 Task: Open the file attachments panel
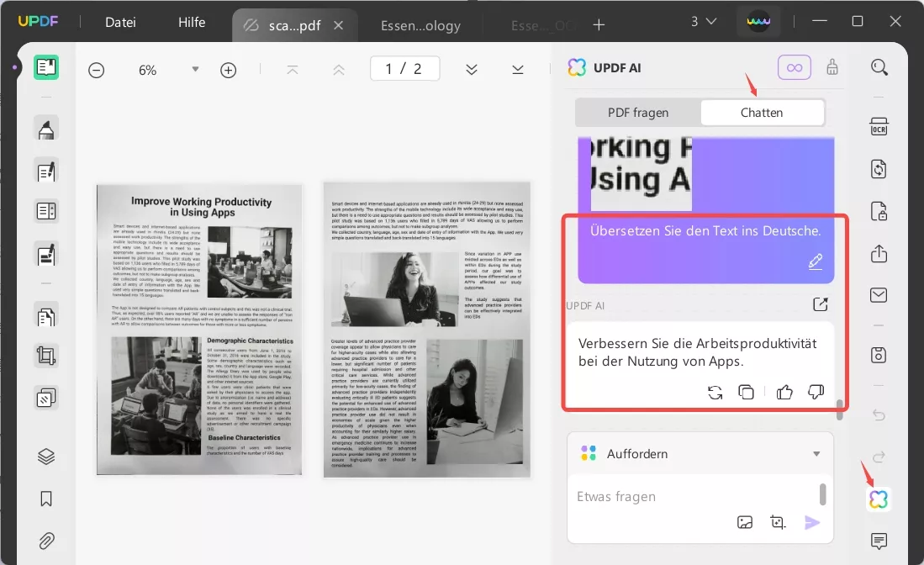(46, 541)
